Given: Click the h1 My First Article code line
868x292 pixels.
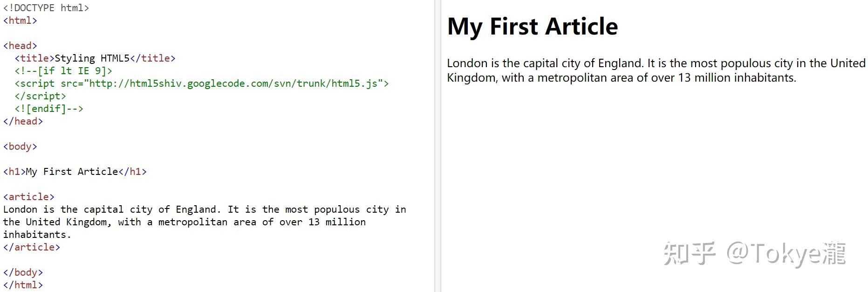Looking at the screenshot, I should coord(75,172).
